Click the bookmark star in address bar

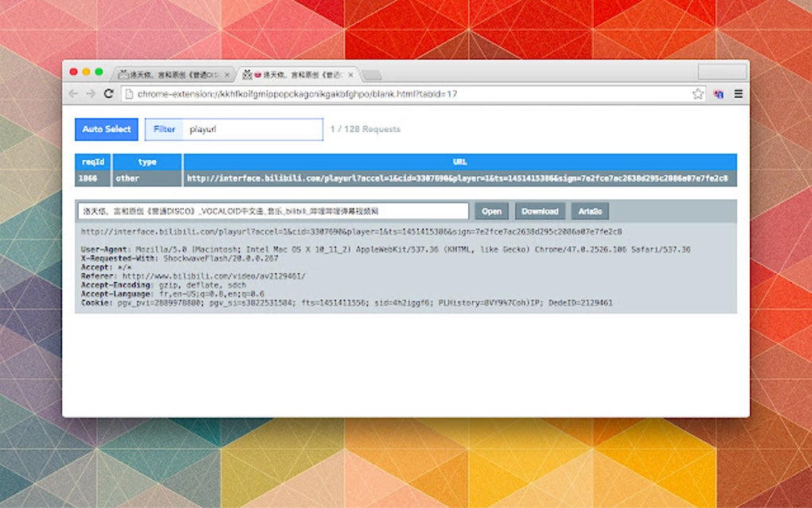tap(697, 93)
